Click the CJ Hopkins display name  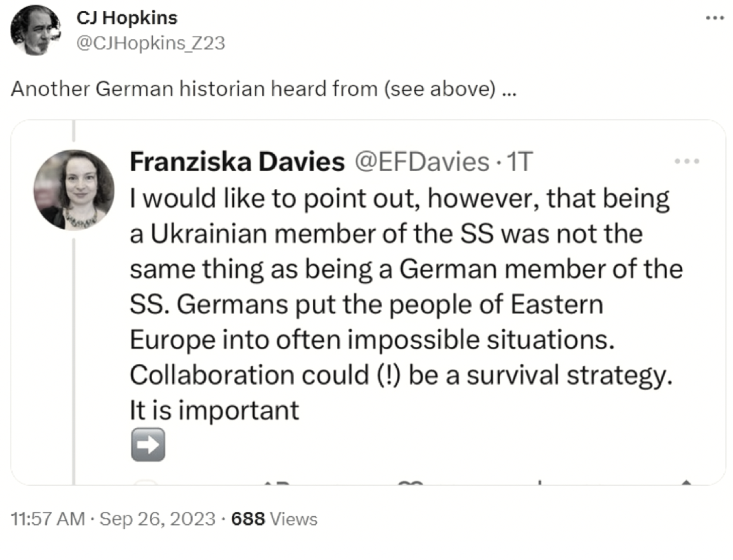click(127, 18)
